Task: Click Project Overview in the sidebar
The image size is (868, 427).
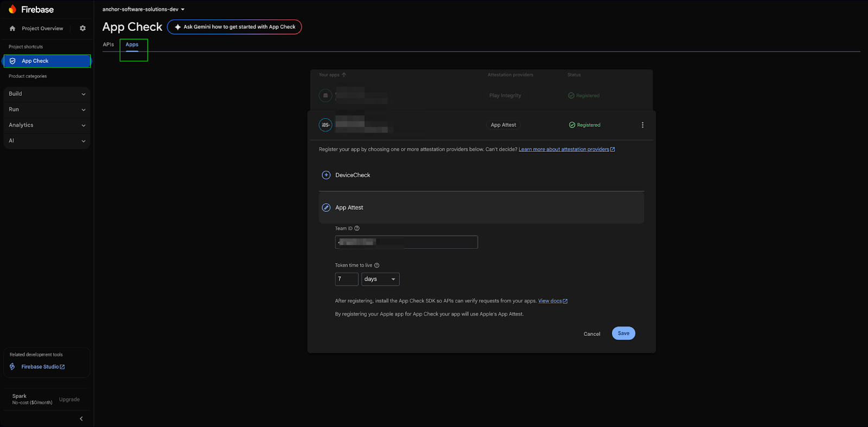Action: [42, 28]
